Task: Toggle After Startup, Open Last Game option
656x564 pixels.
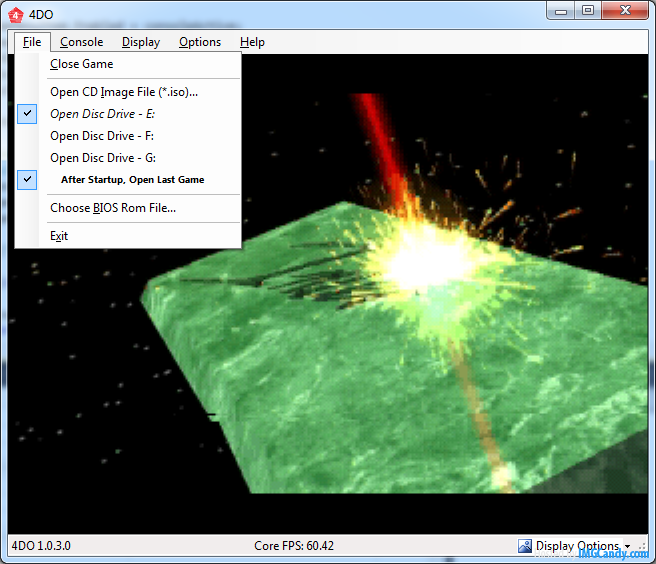Action: click(x=132, y=180)
